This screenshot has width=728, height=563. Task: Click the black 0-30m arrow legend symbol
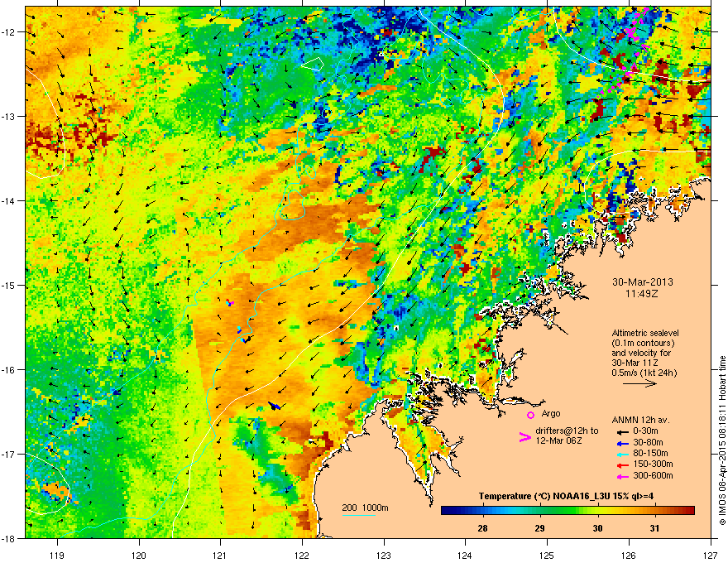click(623, 431)
